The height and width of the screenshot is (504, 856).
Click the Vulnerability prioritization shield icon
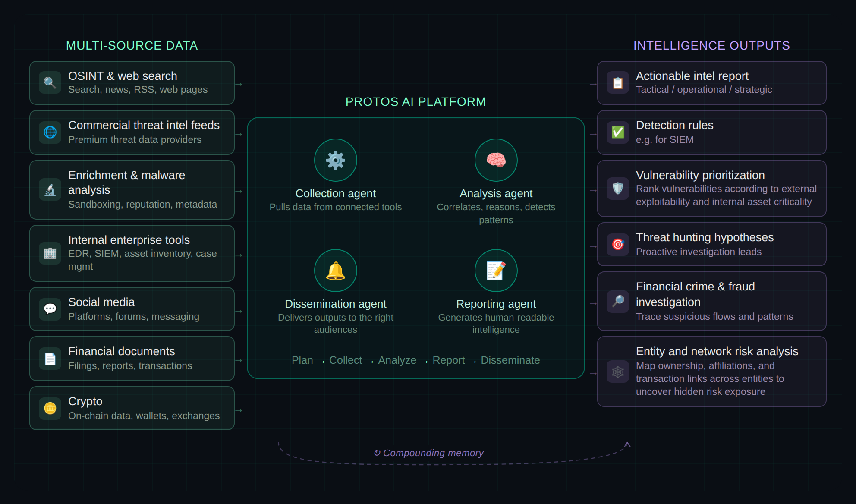point(618,189)
